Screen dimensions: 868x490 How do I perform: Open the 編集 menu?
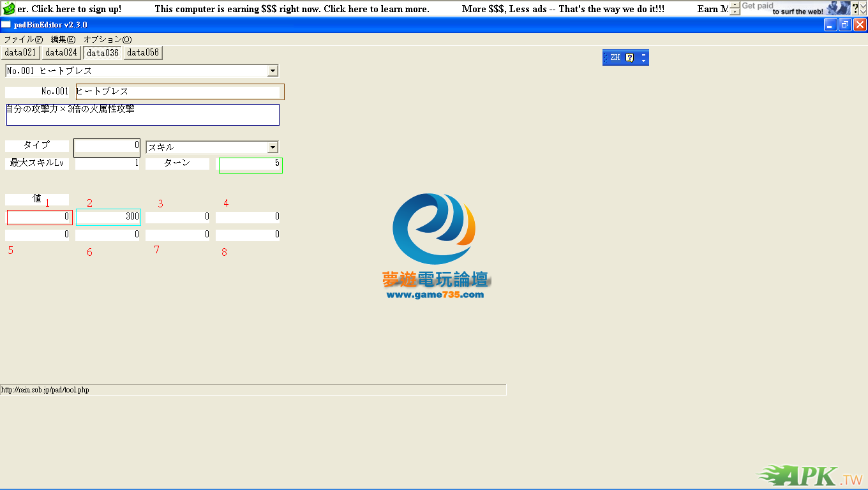[63, 40]
